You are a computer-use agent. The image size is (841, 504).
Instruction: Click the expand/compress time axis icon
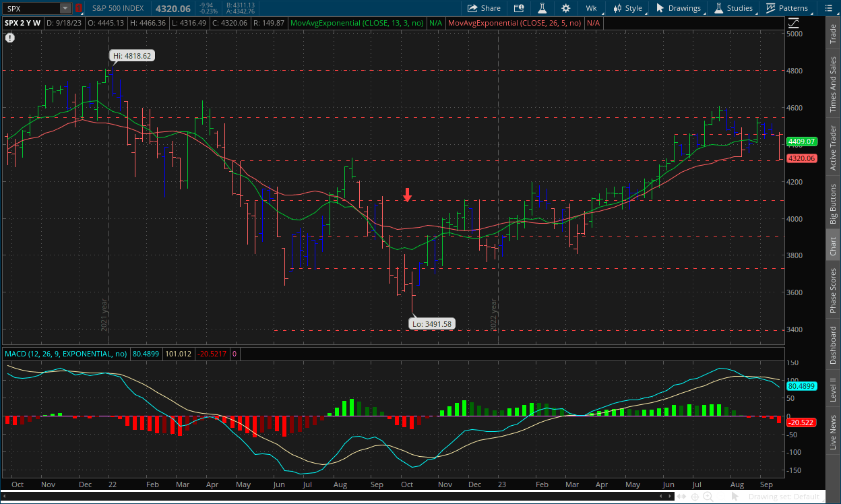tap(682, 497)
